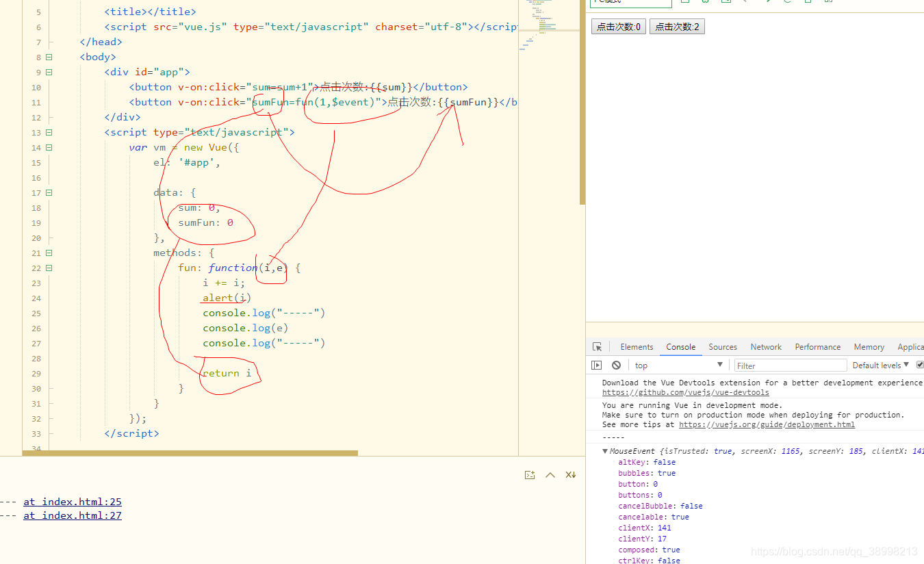The image size is (924, 564).
Task: Select the Console tab
Action: 681,347
